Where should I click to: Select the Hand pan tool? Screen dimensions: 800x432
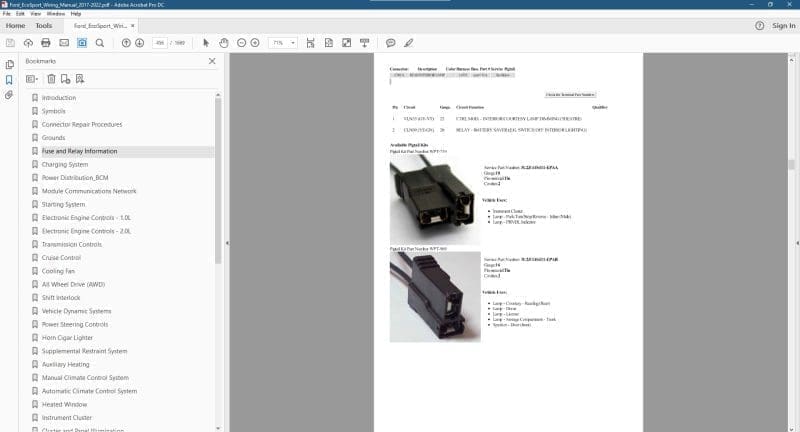tap(223, 43)
